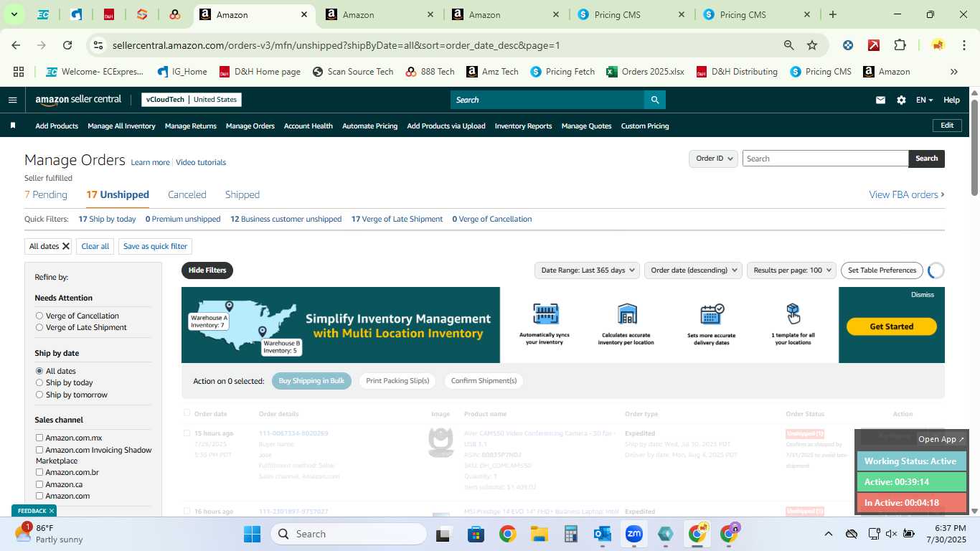The image size is (980, 551).
Task: Click the Amazon Seller Central logo
Action: click(x=78, y=100)
